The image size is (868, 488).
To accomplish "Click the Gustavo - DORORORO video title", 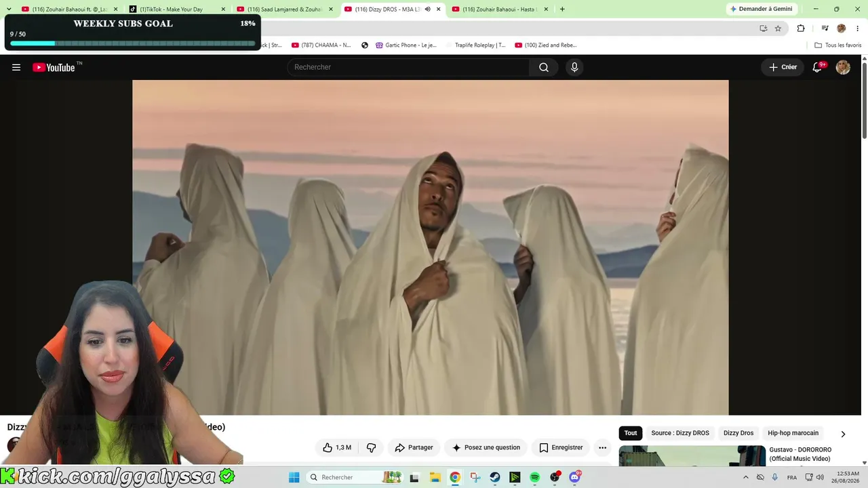I will (800, 454).
